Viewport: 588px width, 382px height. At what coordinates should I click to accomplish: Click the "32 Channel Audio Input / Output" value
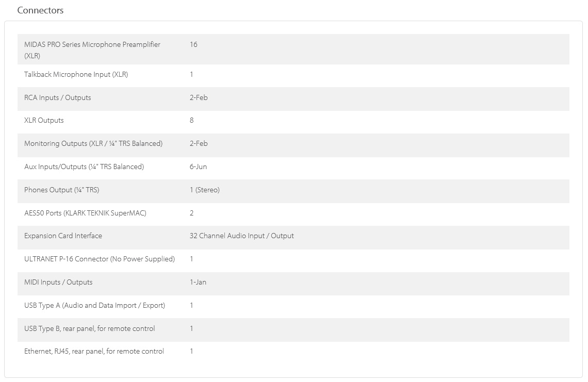point(241,236)
